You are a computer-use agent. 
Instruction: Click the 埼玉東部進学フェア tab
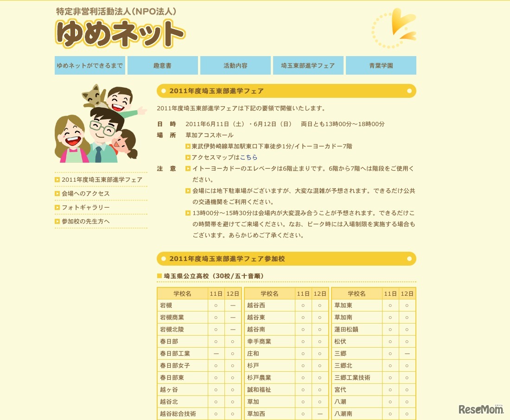tap(308, 65)
